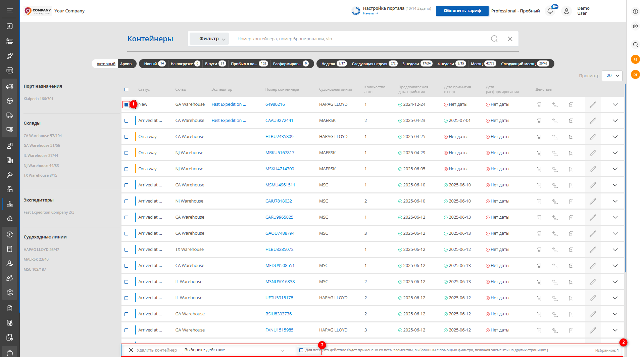Check the box for container MSKU4714700
Screen dimensions: 644x357
point(126,169)
